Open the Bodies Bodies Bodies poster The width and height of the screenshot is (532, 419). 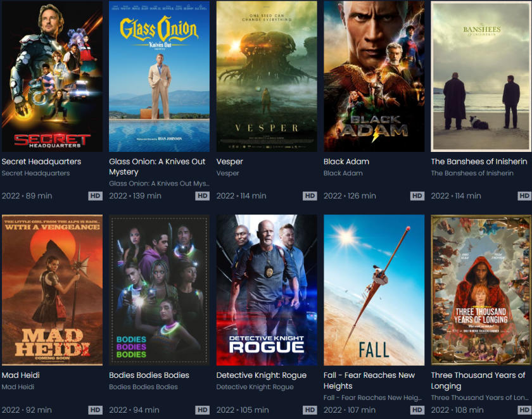[159, 290]
